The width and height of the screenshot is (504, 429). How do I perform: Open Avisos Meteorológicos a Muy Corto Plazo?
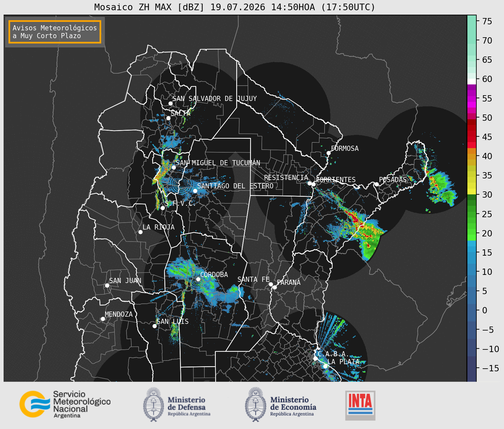click(x=55, y=32)
